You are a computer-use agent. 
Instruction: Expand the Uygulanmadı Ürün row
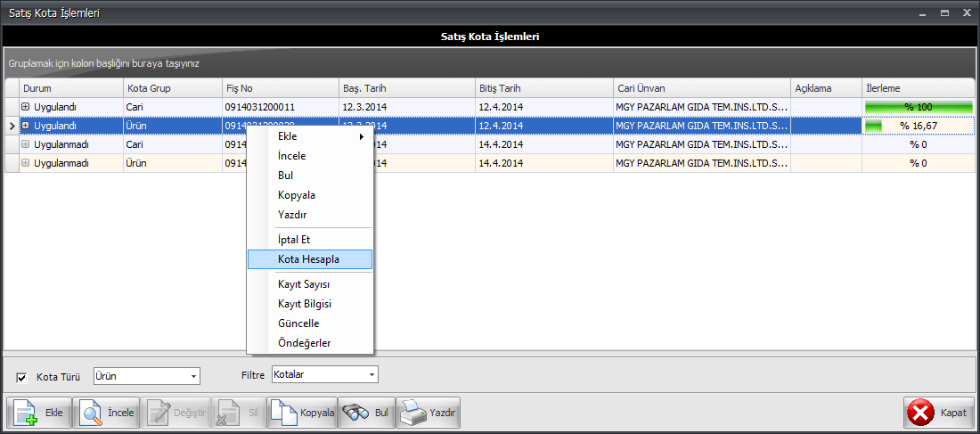[26, 162]
